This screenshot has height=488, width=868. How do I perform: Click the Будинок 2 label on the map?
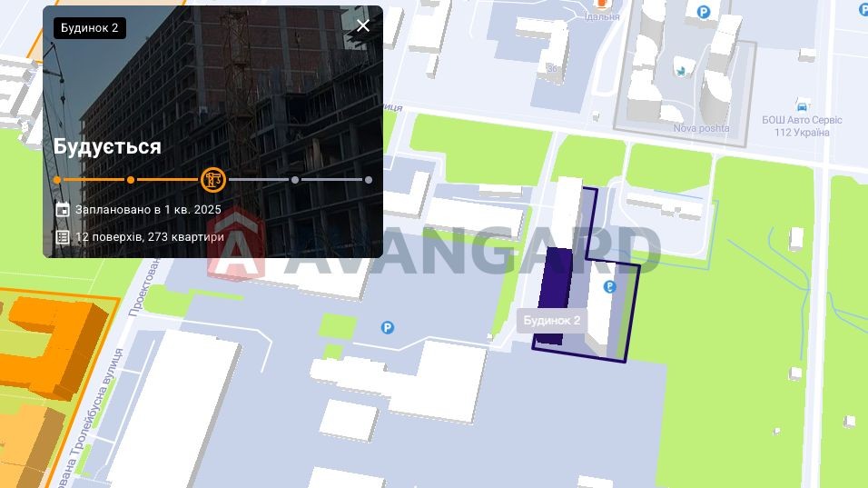click(552, 321)
